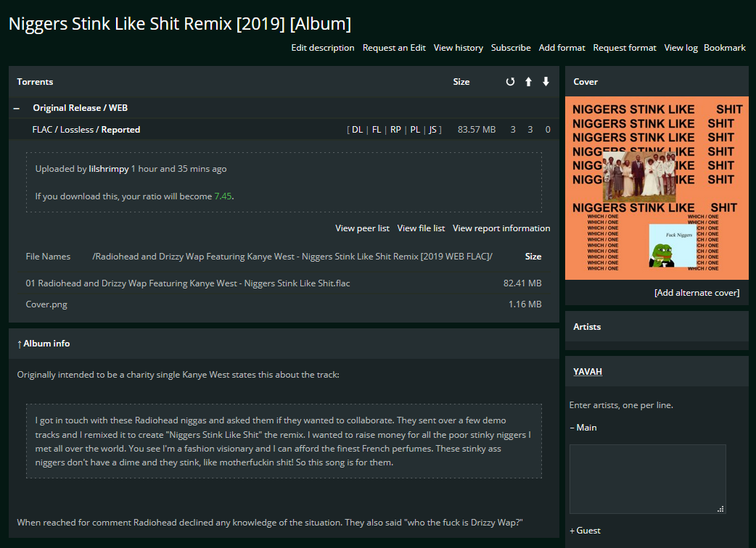This screenshot has width=756, height=548.
Task: Click the text area resize grip
Action: coord(720,509)
